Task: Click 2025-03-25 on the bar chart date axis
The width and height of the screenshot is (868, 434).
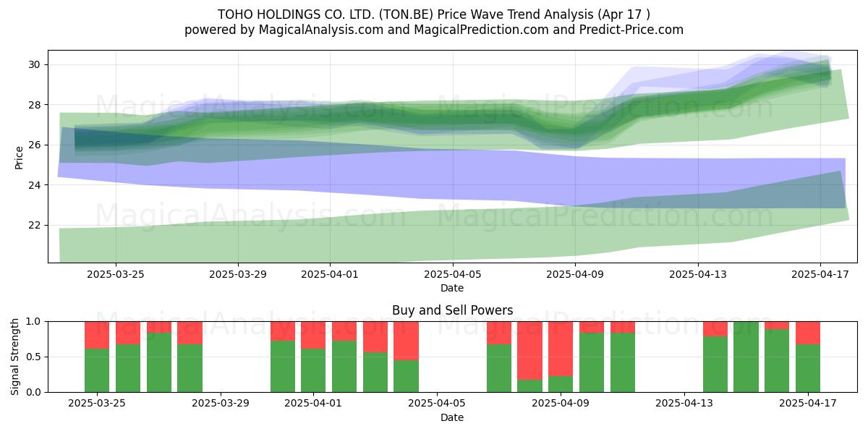Action: tap(97, 404)
